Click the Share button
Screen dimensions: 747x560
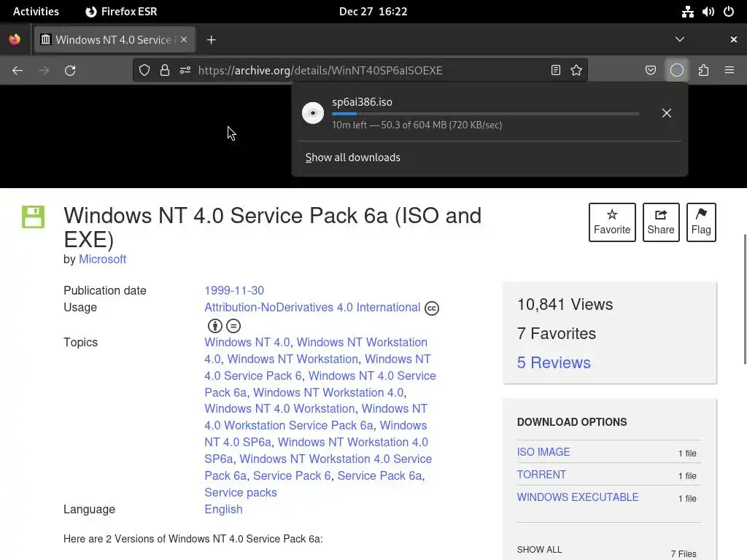pos(661,222)
